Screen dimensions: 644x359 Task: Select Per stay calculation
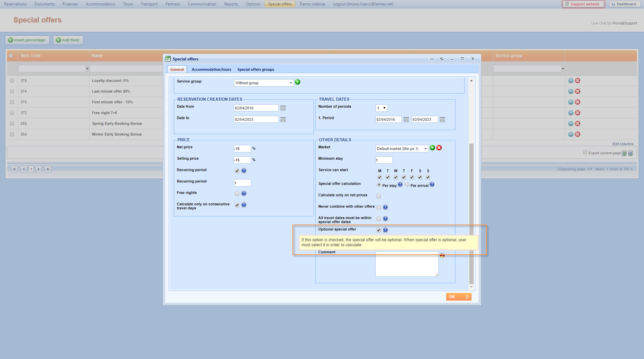pyautogui.click(x=379, y=185)
